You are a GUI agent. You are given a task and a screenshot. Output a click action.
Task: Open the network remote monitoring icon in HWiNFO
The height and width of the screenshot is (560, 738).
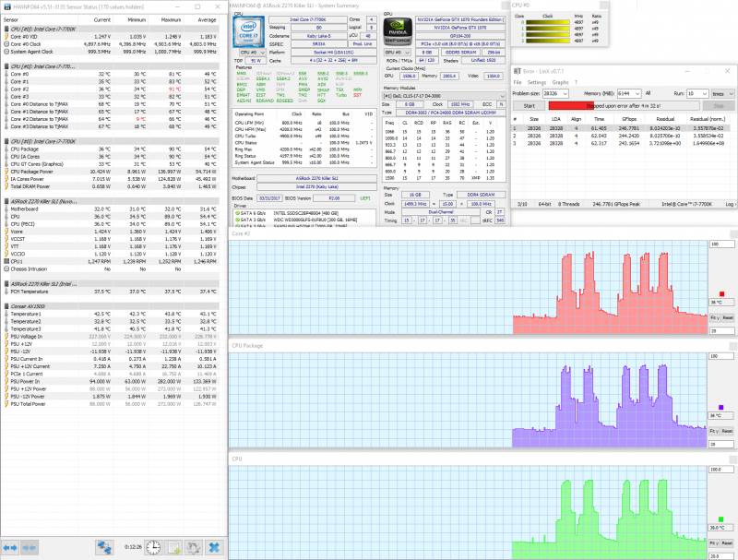click(x=104, y=548)
